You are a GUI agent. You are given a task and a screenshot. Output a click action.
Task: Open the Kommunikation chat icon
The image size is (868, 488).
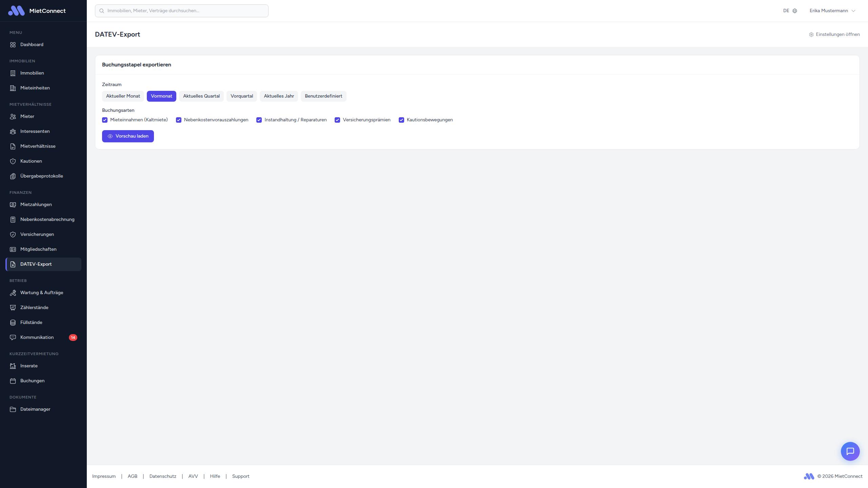tap(13, 337)
